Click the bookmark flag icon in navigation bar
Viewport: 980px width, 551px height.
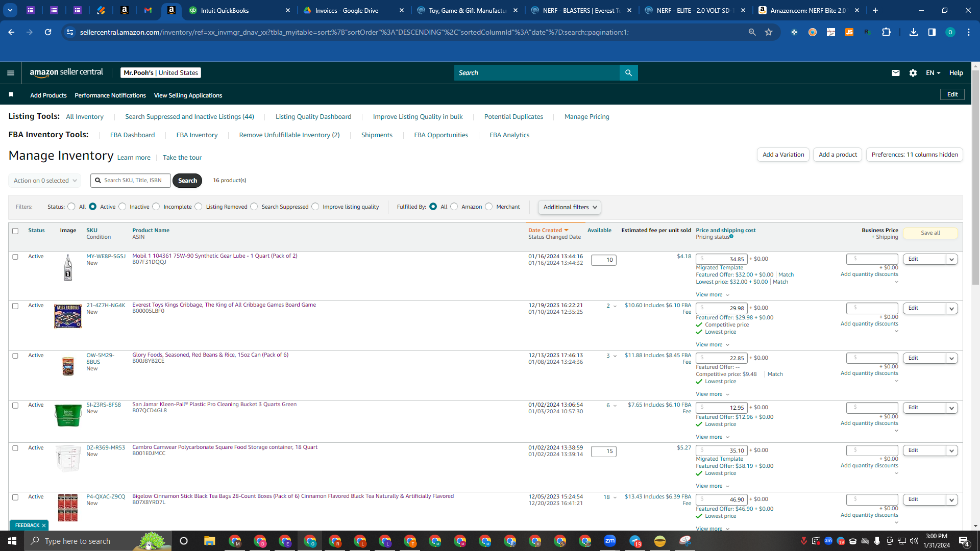(x=11, y=94)
